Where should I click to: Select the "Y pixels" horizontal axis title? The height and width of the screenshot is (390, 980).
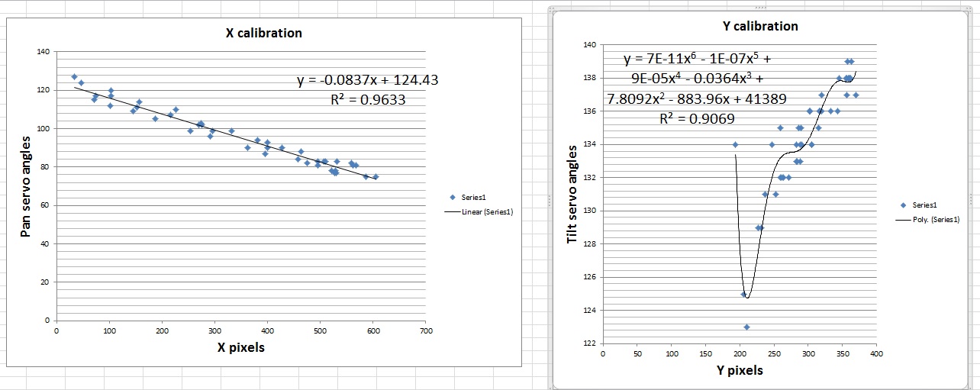[739, 371]
